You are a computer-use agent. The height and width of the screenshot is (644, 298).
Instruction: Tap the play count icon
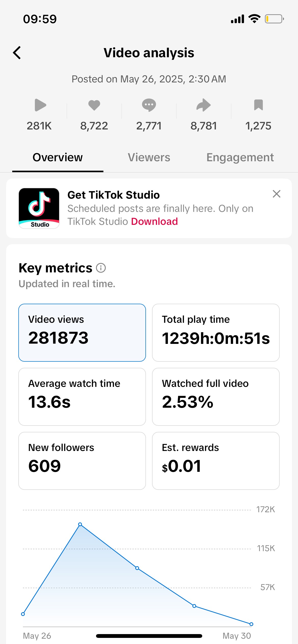click(x=40, y=105)
